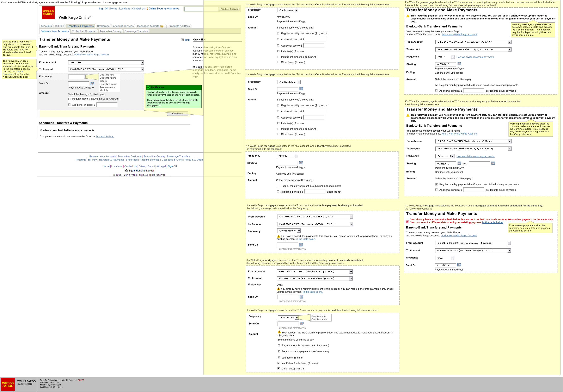Check Additional principal box in main form
This screenshot has width=563, height=392.
pyautogui.click(x=69, y=105)
